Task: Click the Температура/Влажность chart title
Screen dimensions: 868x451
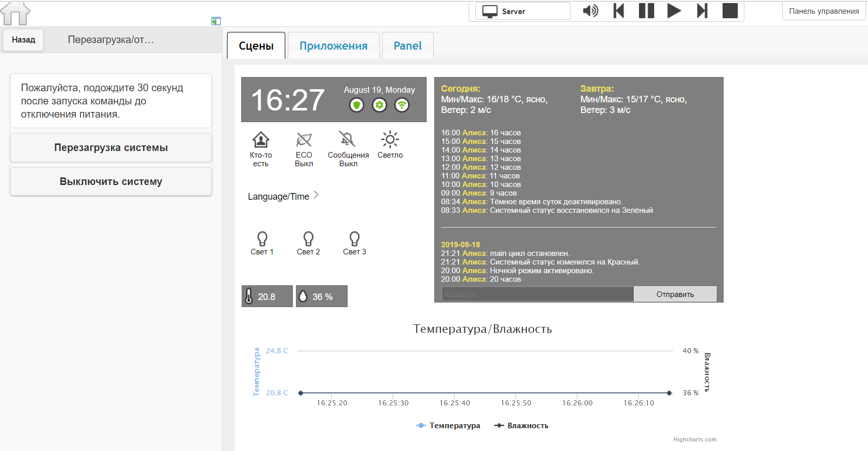Action: (482, 329)
